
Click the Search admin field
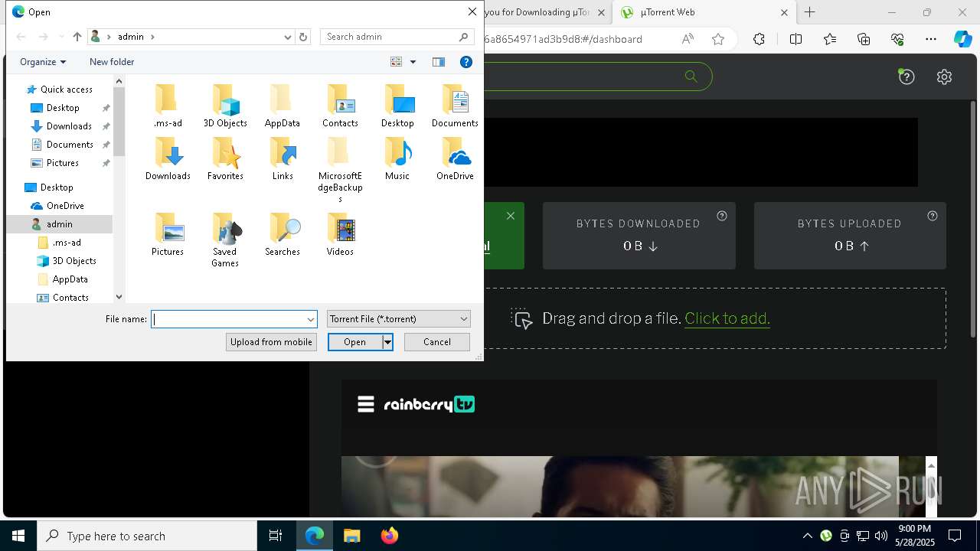[397, 37]
